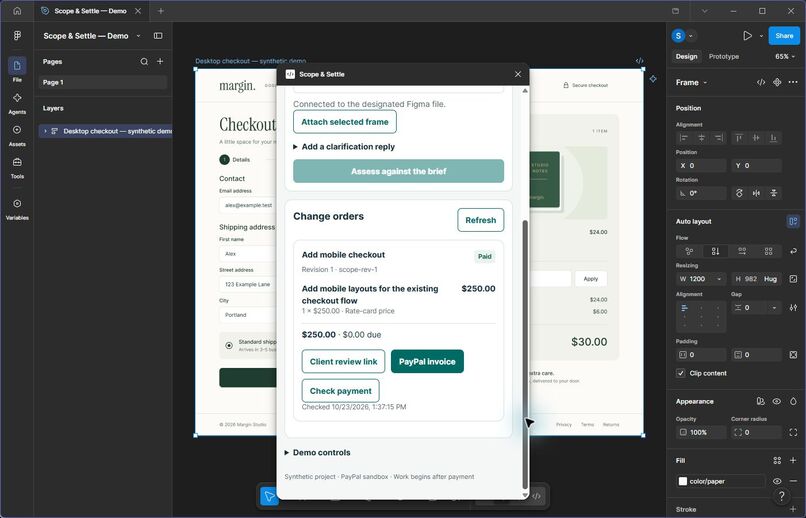Align left in Alignment row
This screenshot has width=806, height=518.
tap(684, 138)
